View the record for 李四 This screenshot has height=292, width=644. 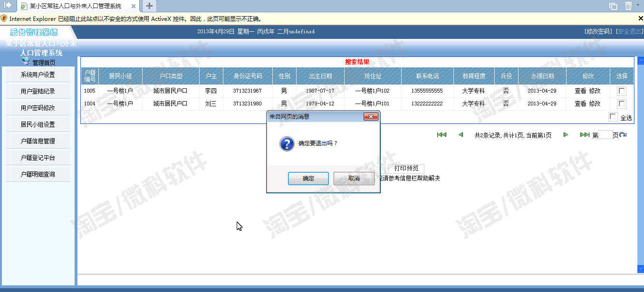point(580,91)
